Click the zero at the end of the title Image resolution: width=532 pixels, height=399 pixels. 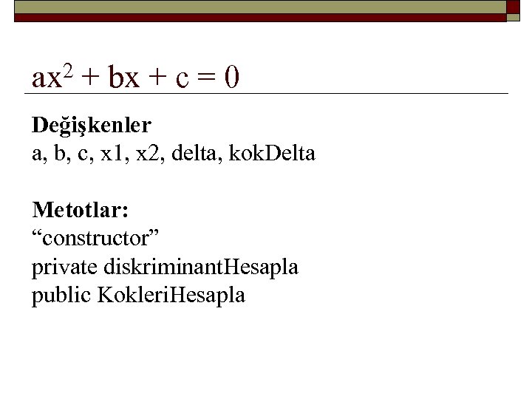(232, 78)
